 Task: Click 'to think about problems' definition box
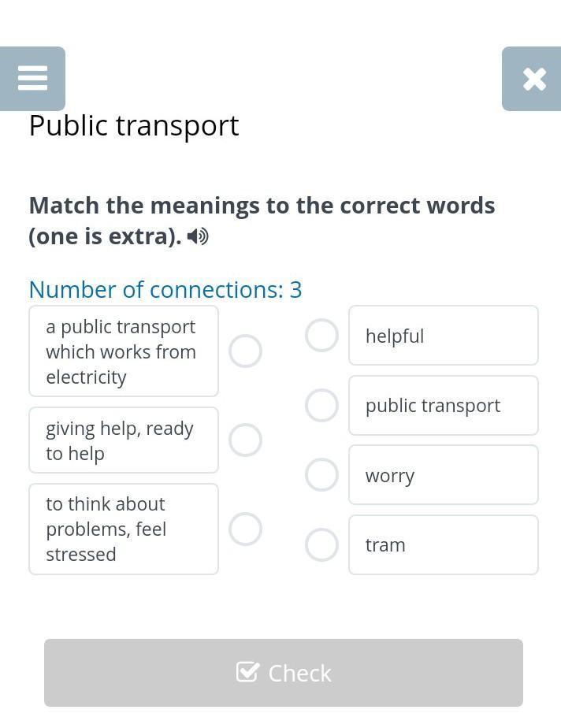point(124,529)
